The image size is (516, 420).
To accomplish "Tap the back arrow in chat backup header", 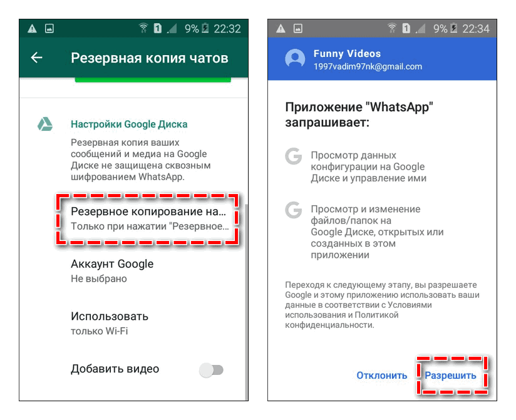I will [x=36, y=58].
